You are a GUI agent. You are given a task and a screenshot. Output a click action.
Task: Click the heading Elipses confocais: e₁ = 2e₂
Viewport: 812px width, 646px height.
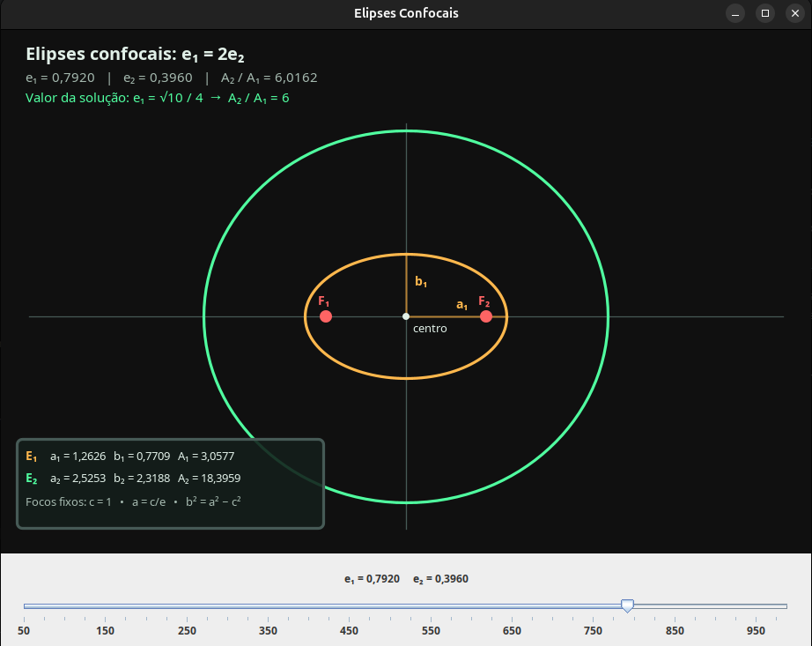[135, 55]
